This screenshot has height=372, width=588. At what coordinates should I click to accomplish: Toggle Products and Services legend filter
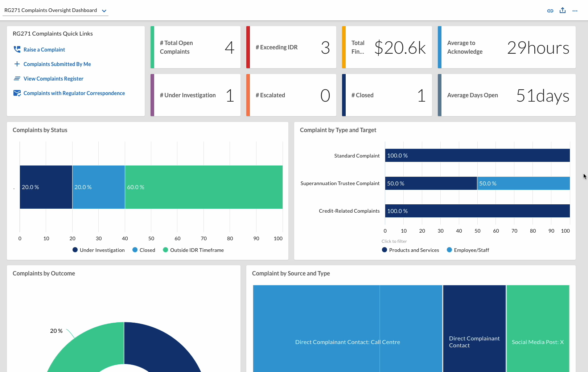click(x=411, y=250)
